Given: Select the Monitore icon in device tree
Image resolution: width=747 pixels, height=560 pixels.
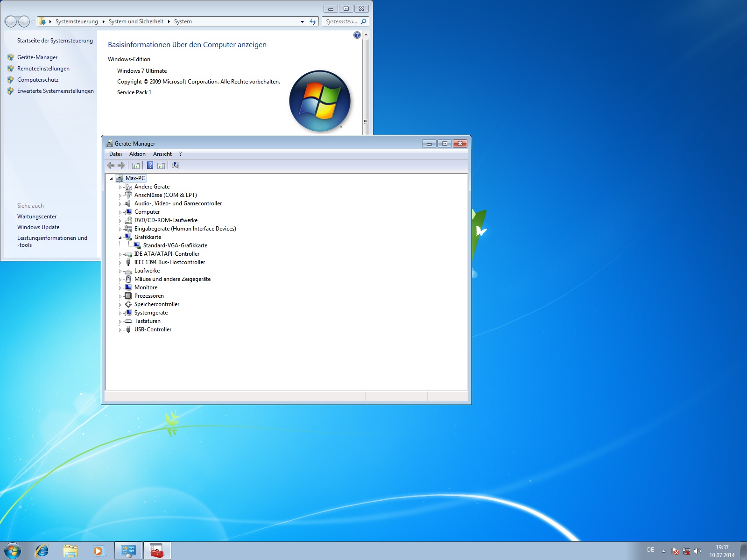Looking at the screenshot, I should click(x=128, y=287).
